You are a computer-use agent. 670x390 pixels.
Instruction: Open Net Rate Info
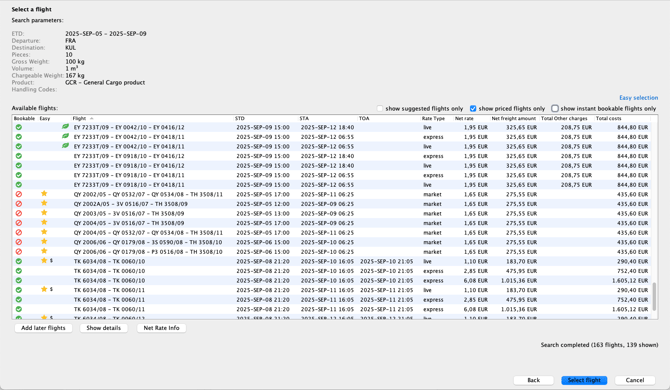(162, 328)
